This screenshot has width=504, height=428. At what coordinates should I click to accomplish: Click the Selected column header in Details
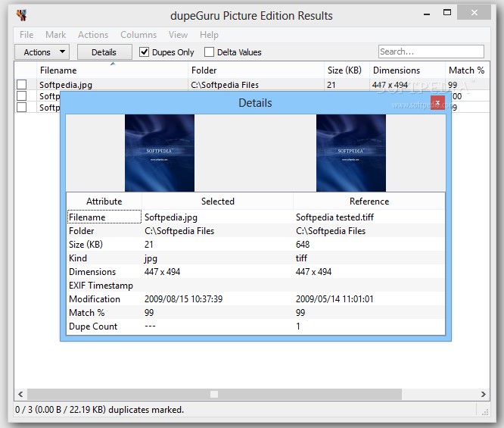click(x=218, y=202)
